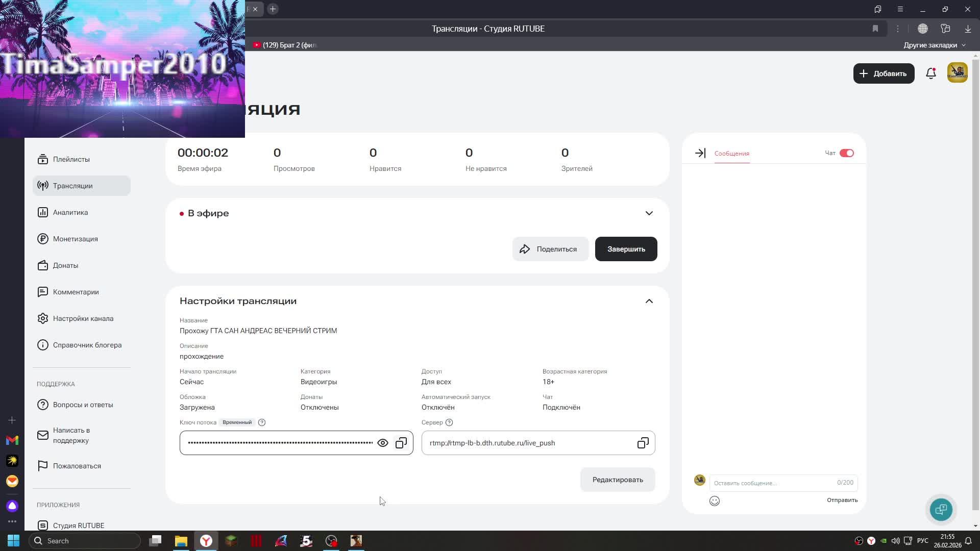This screenshot has height=551, width=980.
Task: Open the emoji picker in chat
Action: (x=715, y=501)
